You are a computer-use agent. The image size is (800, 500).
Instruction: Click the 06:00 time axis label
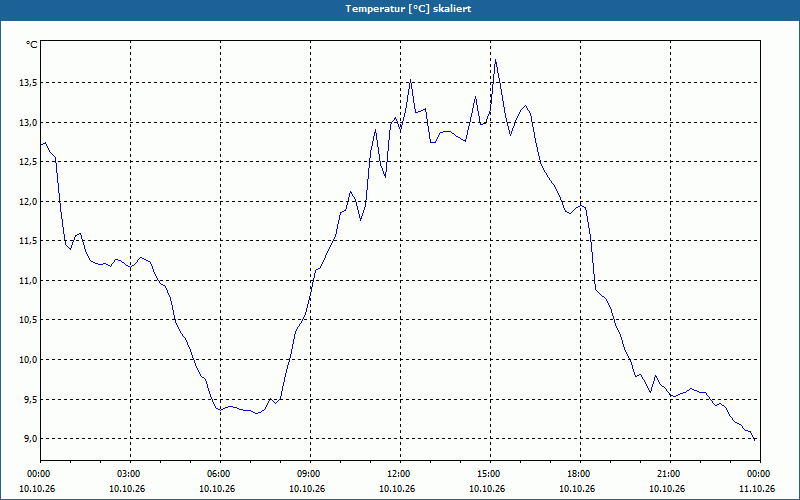coord(221,474)
